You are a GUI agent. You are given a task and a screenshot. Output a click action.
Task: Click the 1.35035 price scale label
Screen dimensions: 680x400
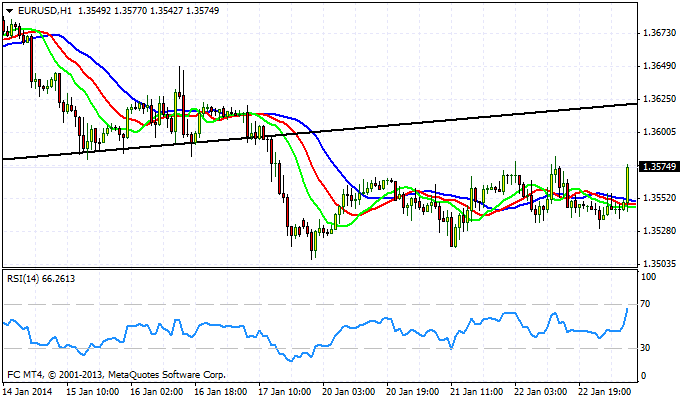[x=660, y=264]
